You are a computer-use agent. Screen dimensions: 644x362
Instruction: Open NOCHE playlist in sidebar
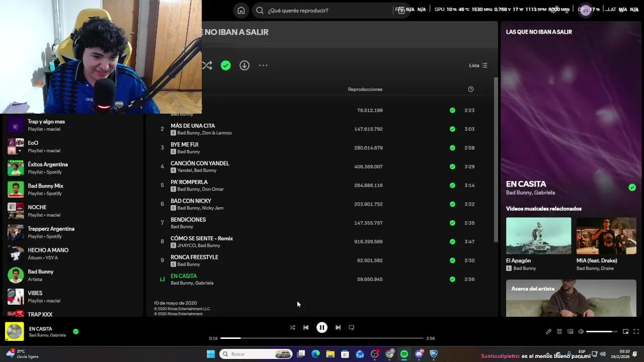tap(73, 211)
